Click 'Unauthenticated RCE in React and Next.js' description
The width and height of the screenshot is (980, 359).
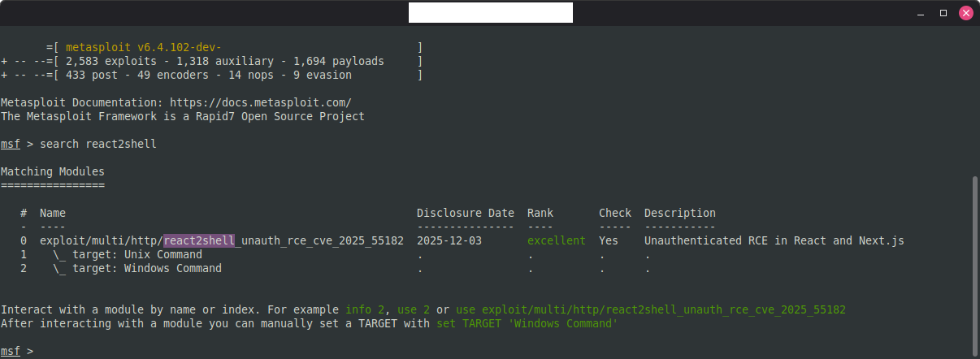pyautogui.click(x=774, y=240)
